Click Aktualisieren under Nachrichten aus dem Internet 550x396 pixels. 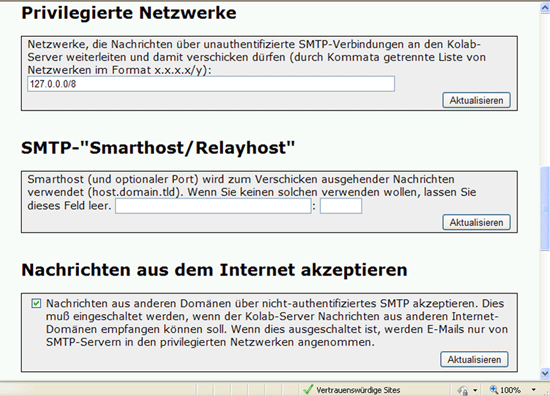click(x=474, y=360)
